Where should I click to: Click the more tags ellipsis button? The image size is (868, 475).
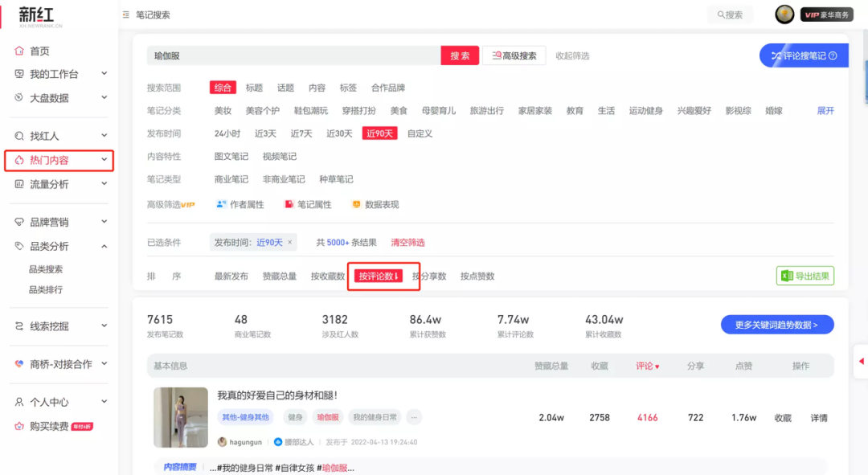click(x=414, y=417)
